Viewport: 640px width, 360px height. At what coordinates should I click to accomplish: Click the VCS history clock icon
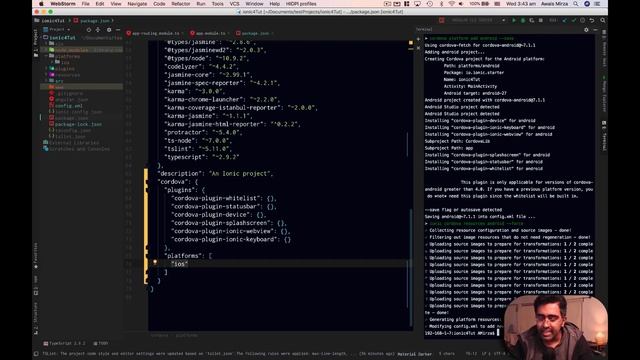582,20
